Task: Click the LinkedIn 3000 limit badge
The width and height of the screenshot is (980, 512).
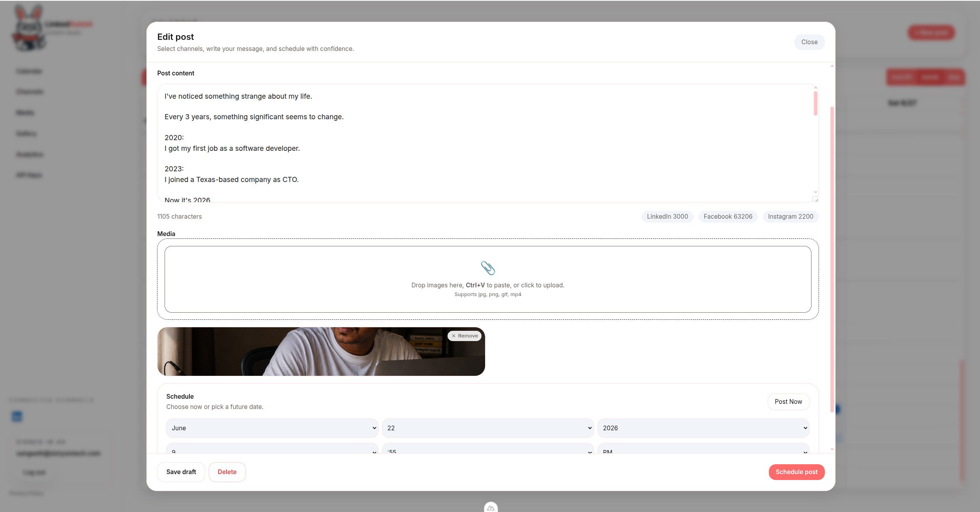Action: (x=667, y=217)
